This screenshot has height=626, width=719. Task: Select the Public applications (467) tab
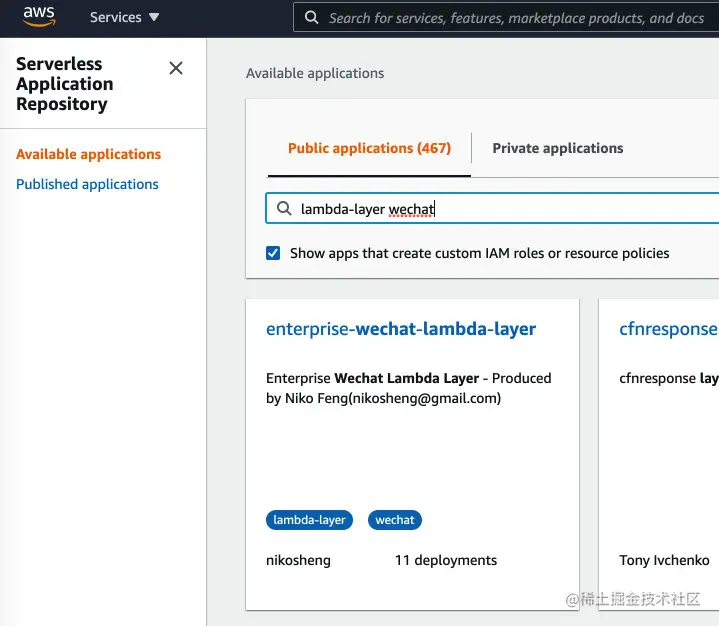click(x=369, y=148)
